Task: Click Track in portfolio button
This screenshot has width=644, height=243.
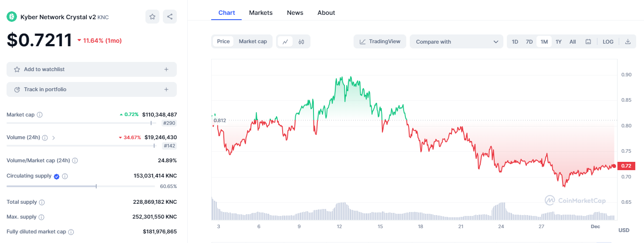Action: pyautogui.click(x=91, y=89)
